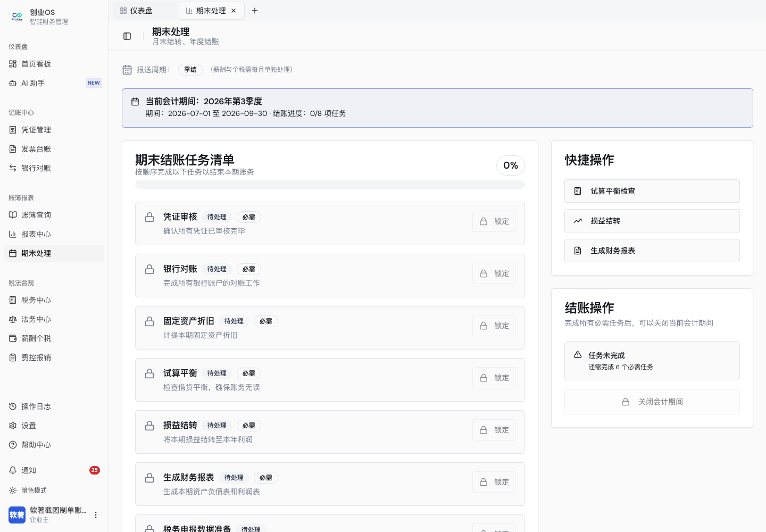Screen dimensions: 766x532
Task: Click the 季结 period badge
Action: point(190,70)
